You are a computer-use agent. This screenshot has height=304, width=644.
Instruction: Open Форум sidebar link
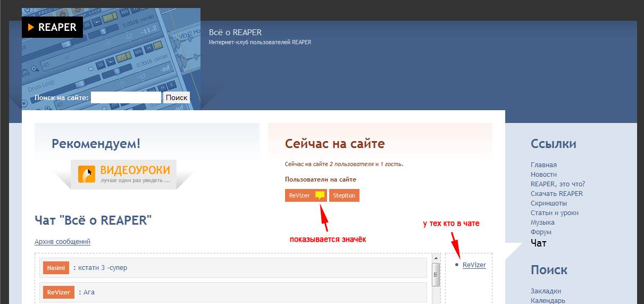click(x=541, y=232)
